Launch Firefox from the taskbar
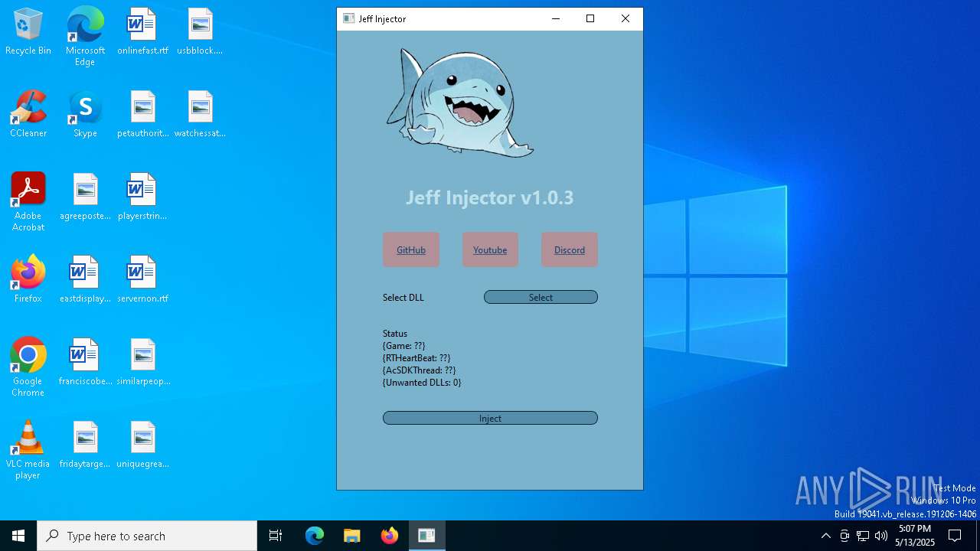The image size is (980, 551). coord(389,536)
